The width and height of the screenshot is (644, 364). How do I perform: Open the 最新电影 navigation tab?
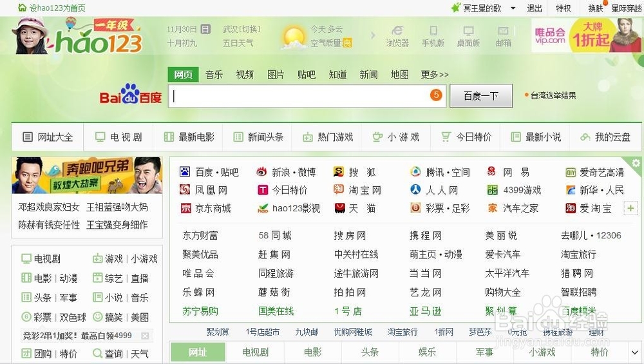click(189, 137)
